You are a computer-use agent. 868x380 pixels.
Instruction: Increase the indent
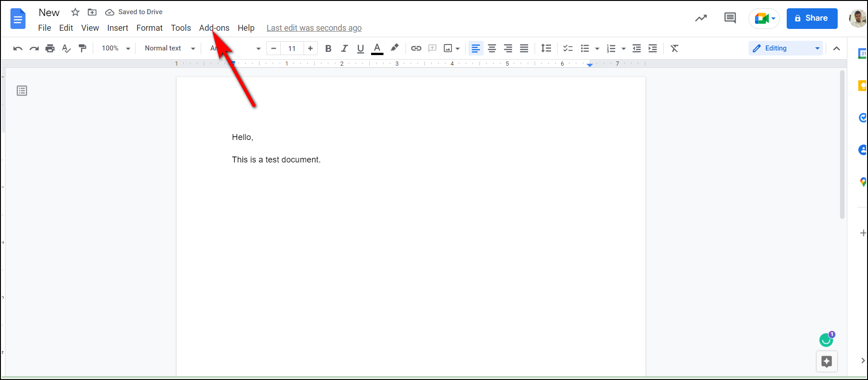click(653, 48)
